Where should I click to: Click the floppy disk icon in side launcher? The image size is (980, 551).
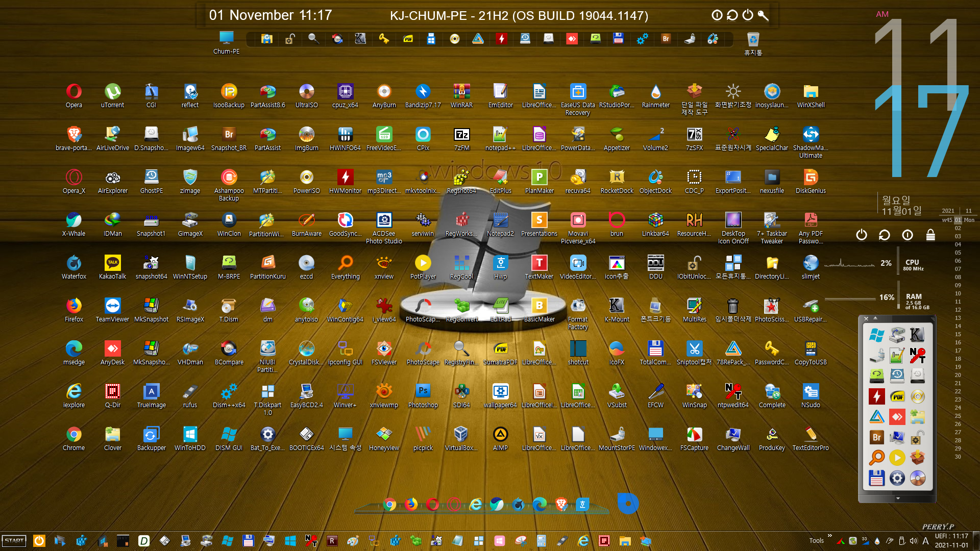pos(876,478)
